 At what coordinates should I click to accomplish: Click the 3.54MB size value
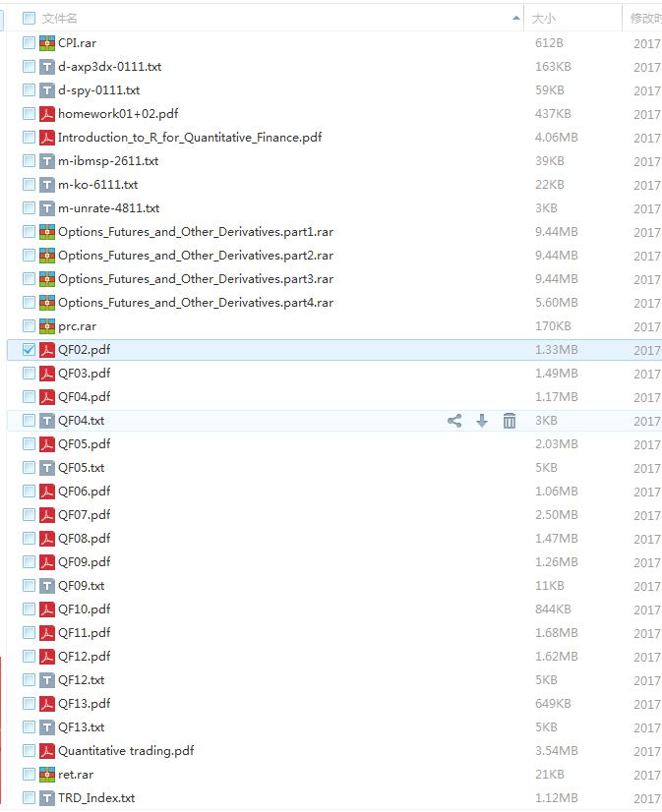pos(557,751)
